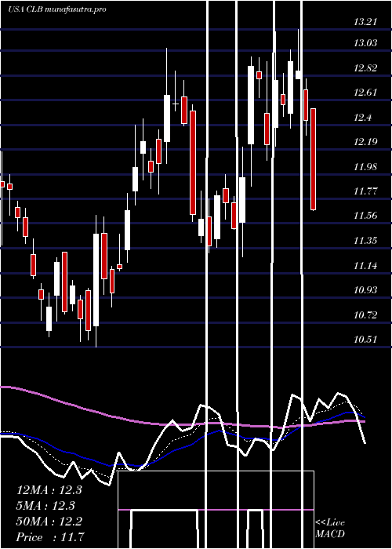The width and height of the screenshot is (392, 549).
Task: Click the 50MA : 12.2 readout
Action: click(49, 522)
